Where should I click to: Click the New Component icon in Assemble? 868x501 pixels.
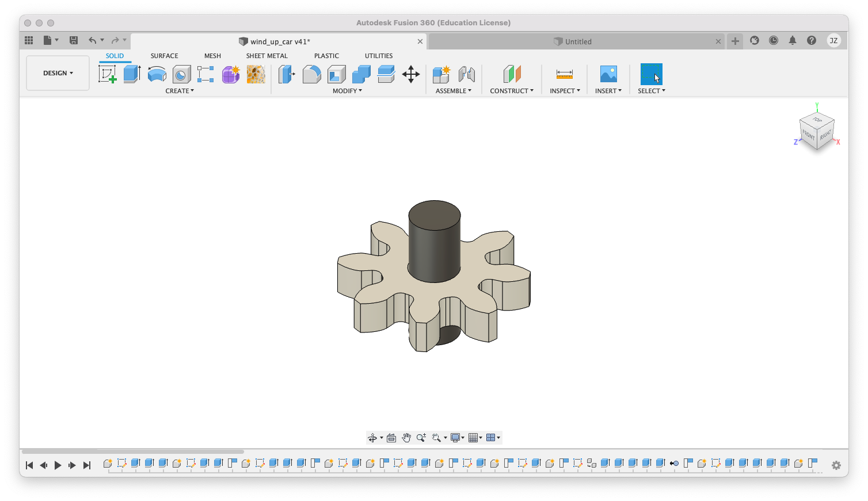tap(441, 74)
